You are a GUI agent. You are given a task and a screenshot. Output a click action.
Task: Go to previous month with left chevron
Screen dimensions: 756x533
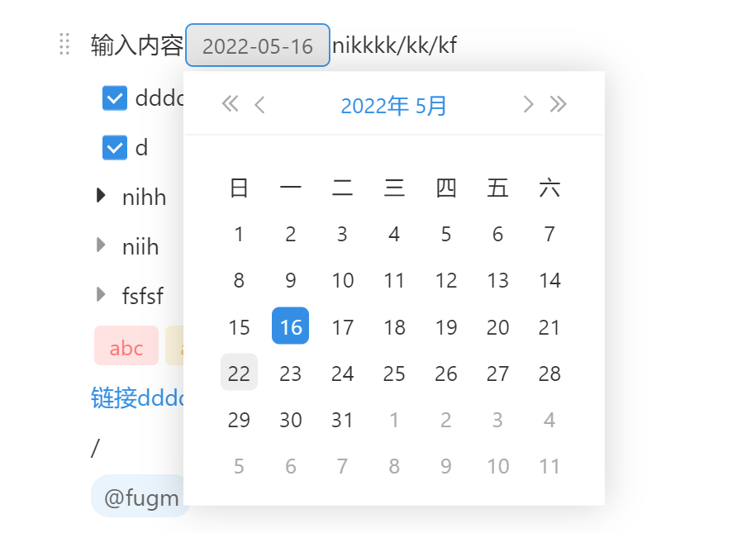tap(259, 104)
